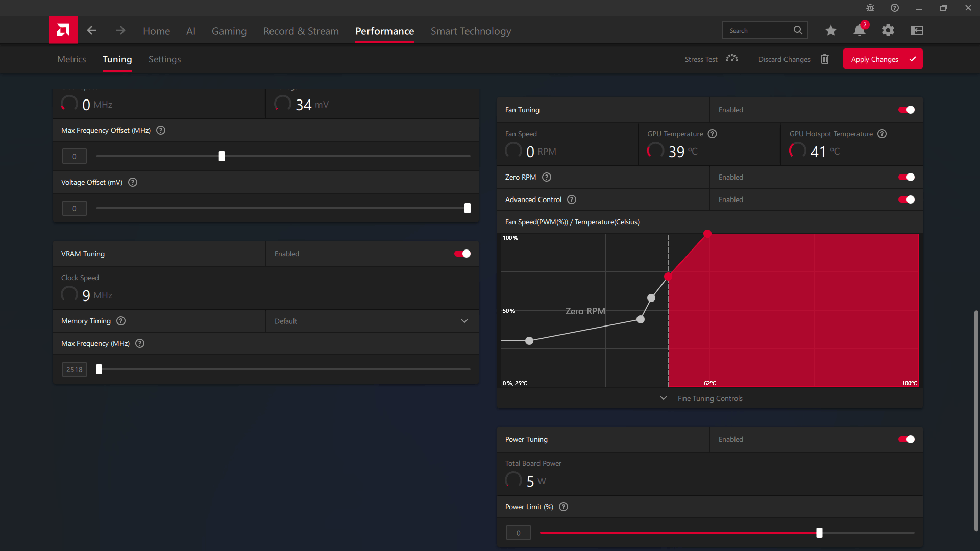
Task: Click the Discard Changes trash icon
Action: point(825,59)
